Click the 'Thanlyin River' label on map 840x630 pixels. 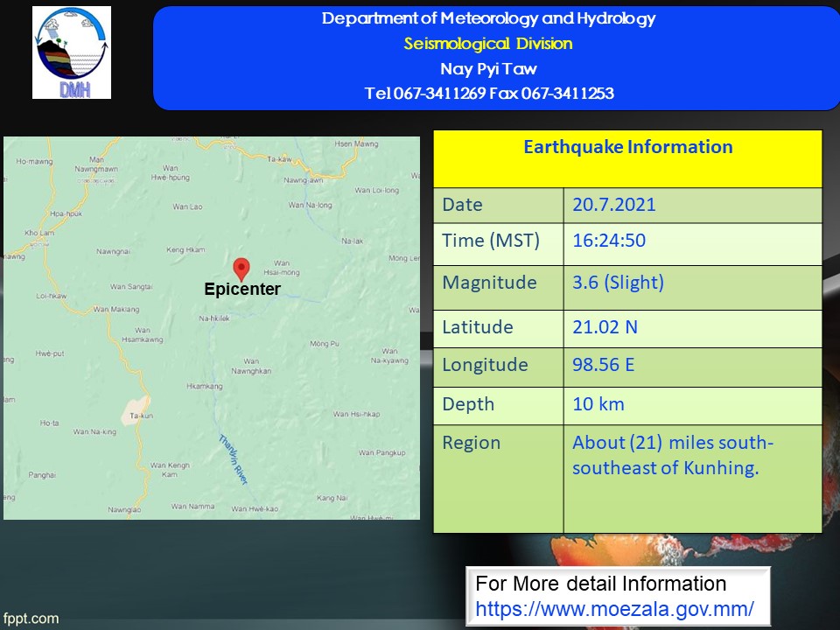pyautogui.click(x=234, y=459)
